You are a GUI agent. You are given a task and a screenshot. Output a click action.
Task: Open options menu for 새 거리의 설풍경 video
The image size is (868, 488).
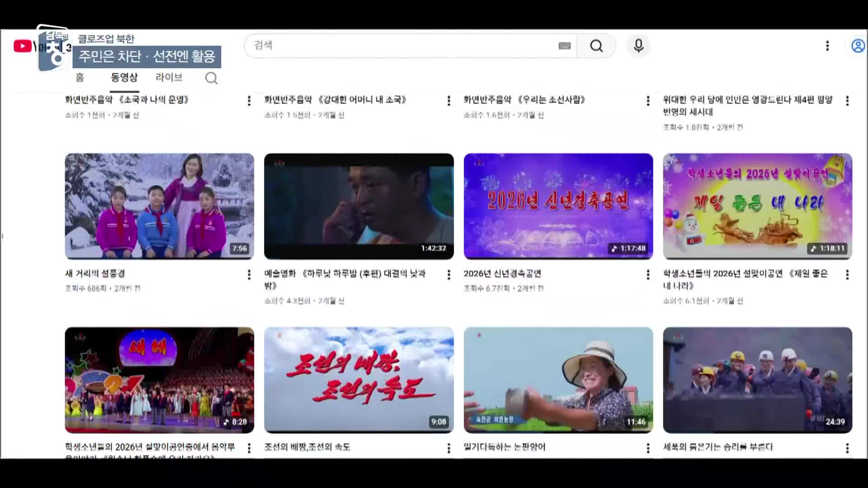click(x=249, y=275)
